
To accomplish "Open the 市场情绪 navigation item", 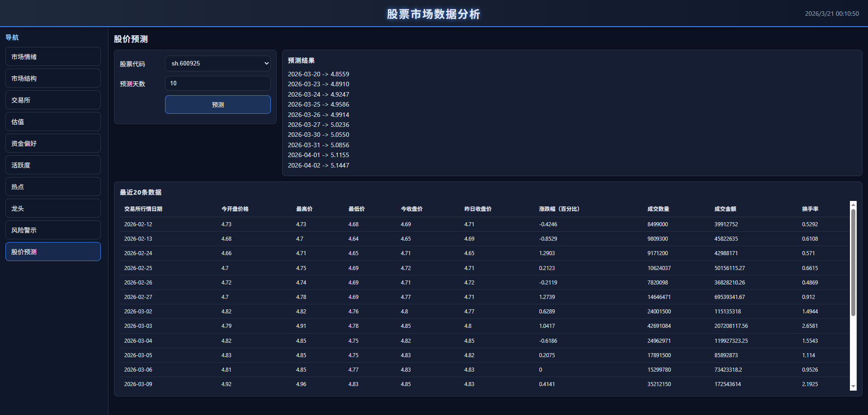I will pyautogui.click(x=53, y=57).
